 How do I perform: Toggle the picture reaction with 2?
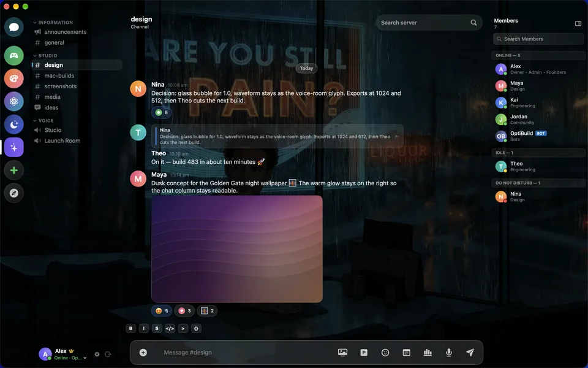(207, 310)
